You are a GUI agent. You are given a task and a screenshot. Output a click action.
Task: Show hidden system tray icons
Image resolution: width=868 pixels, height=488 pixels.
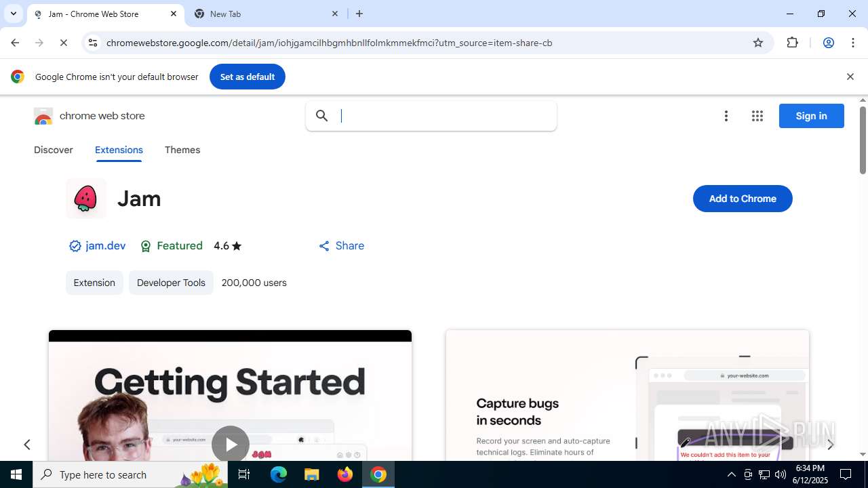(731, 474)
